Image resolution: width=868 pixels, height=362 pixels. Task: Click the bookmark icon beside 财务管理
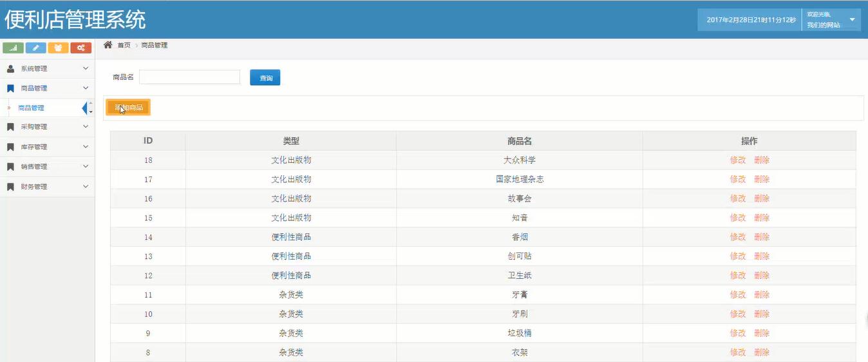pyautogui.click(x=10, y=187)
